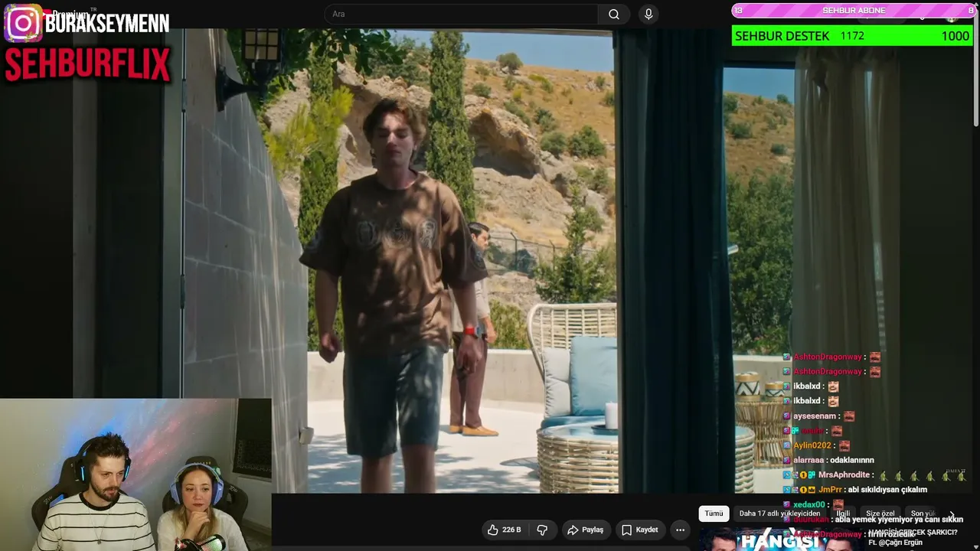980x551 pixels.
Task: Click the BURAKSEYMENN username text
Action: [107, 23]
